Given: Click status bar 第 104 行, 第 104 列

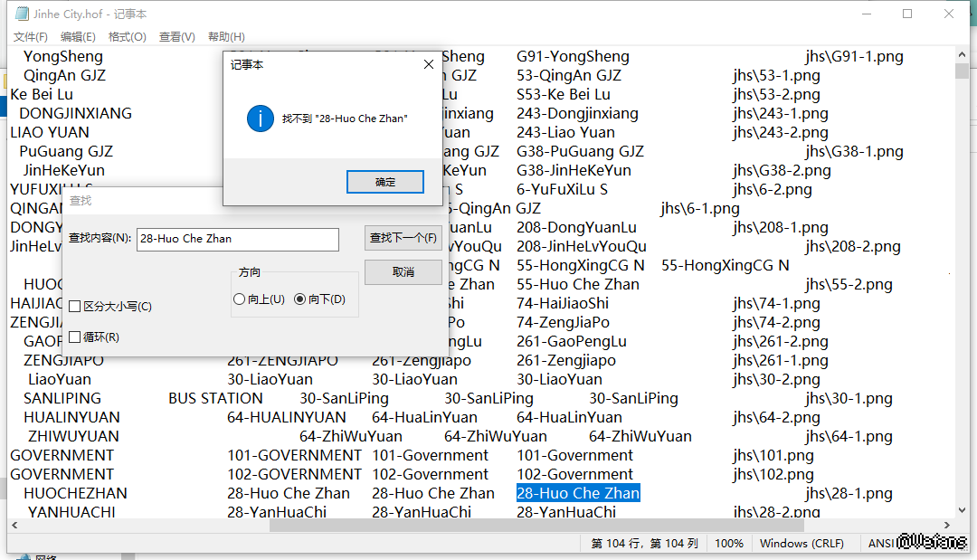Looking at the screenshot, I should point(644,543).
